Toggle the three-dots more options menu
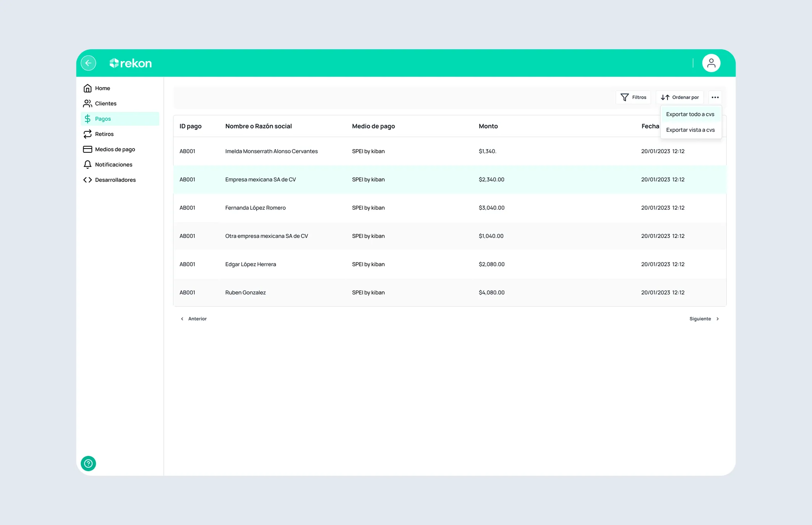Viewport: 812px width, 525px height. 715,97
